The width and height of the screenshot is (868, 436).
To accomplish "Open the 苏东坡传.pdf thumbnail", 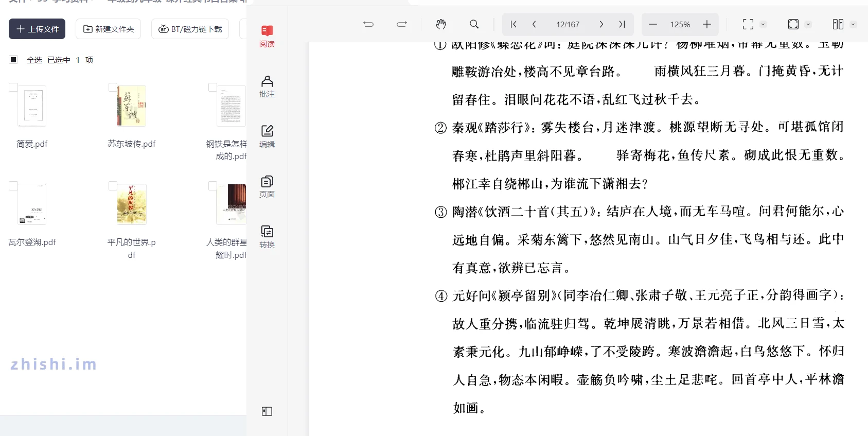I will tap(132, 106).
